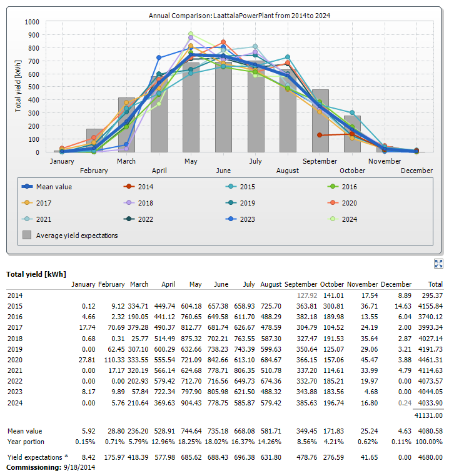Click the 2018 legend marker icon
This screenshot has height=476, width=449.
coord(128,203)
